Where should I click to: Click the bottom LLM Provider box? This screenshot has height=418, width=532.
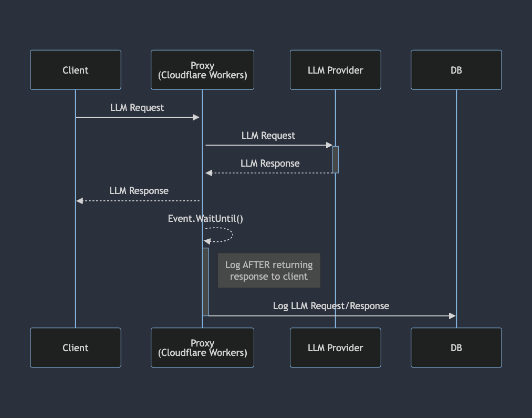[335, 348]
